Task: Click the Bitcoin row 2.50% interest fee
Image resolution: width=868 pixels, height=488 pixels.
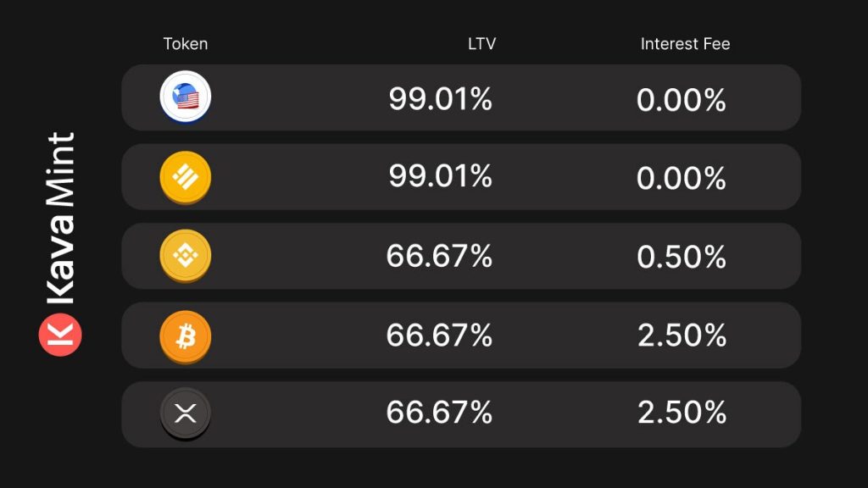Action: click(682, 335)
